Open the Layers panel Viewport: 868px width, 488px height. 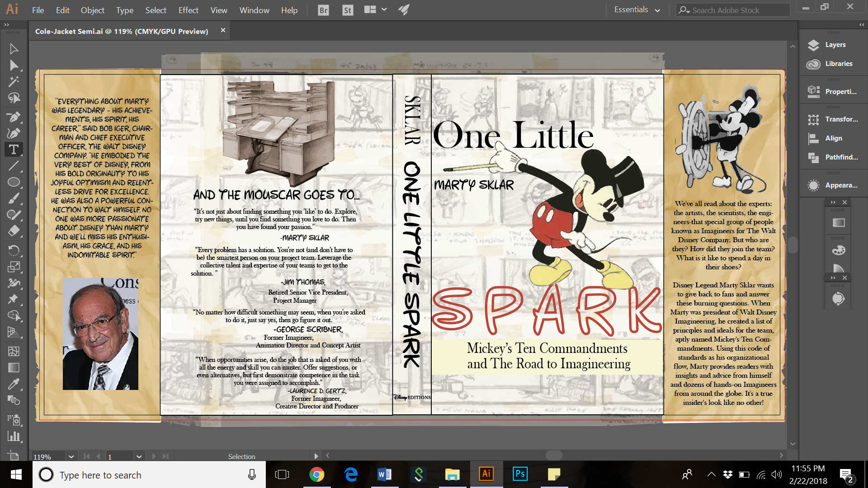(x=835, y=45)
